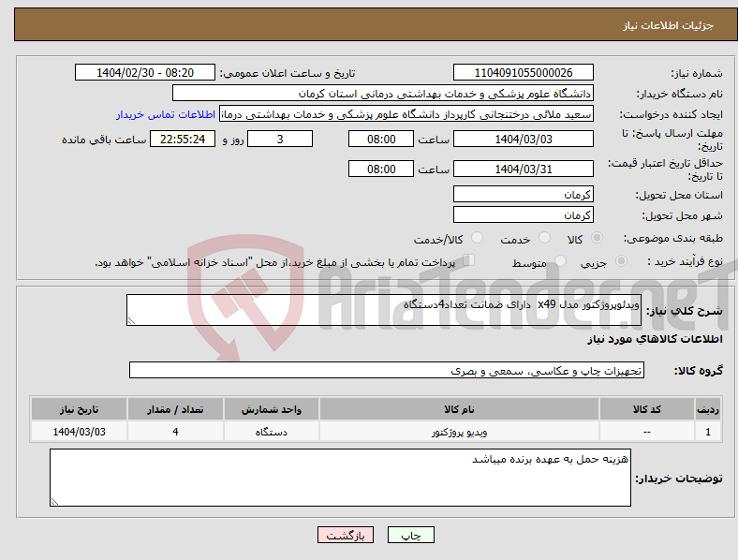Select the کالا/خدمت radio button

coord(478,238)
